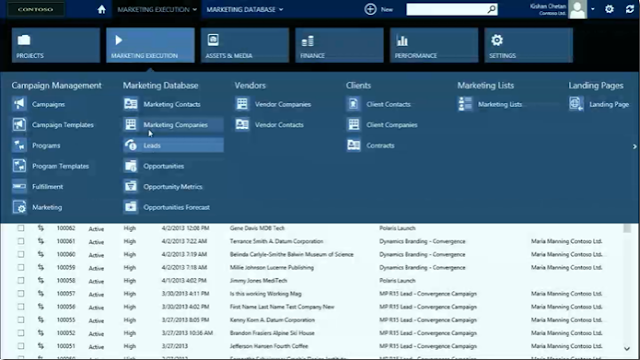This screenshot has height=360, width=640.
Task: Show more menu groups with right arrow
Action: click(634, 146)
